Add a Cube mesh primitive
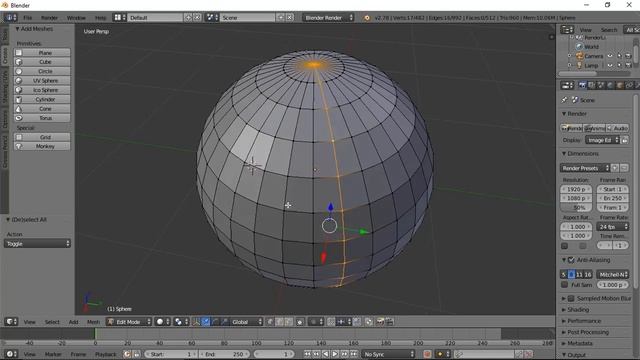 point(42,62)
